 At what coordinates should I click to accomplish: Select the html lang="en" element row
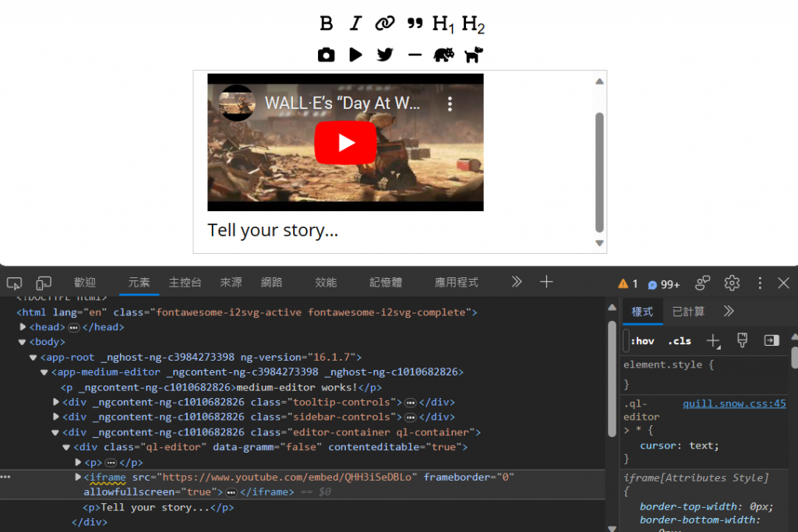click(246, 312)
